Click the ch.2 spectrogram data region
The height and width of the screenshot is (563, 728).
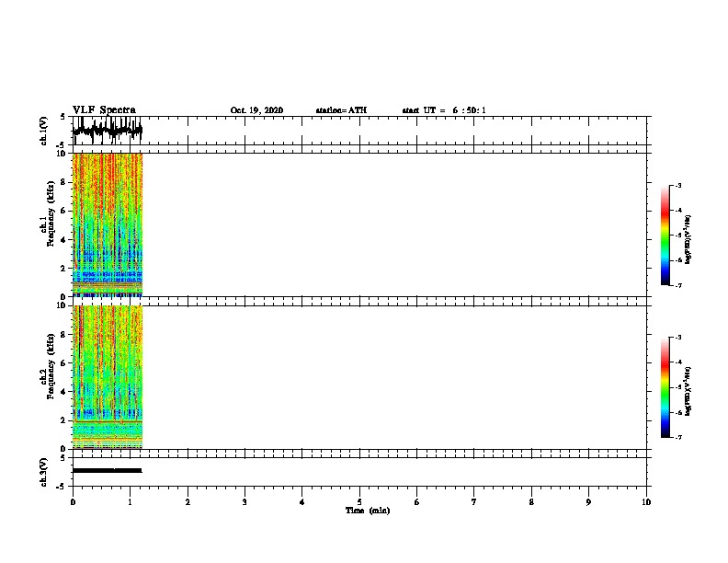108,377
